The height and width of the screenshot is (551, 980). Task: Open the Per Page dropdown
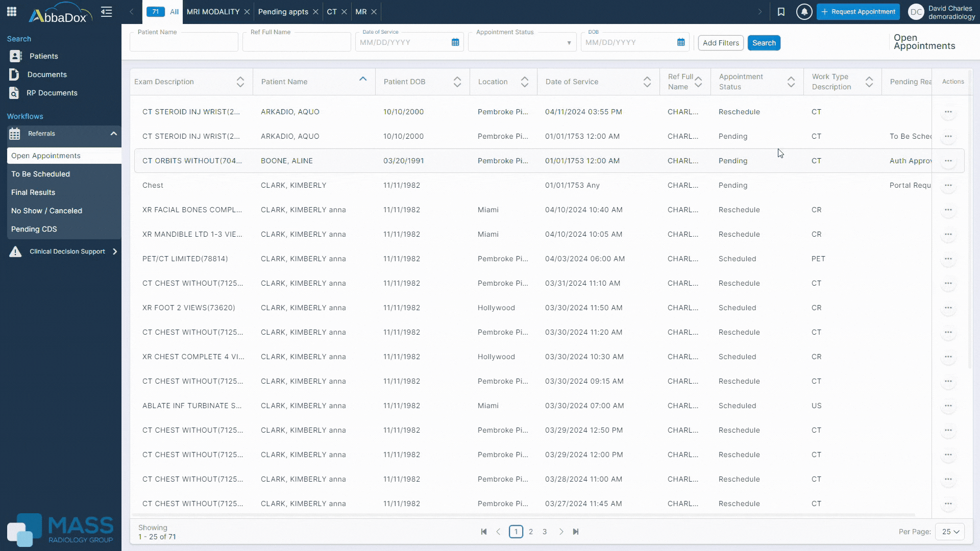tap(949, 532)
